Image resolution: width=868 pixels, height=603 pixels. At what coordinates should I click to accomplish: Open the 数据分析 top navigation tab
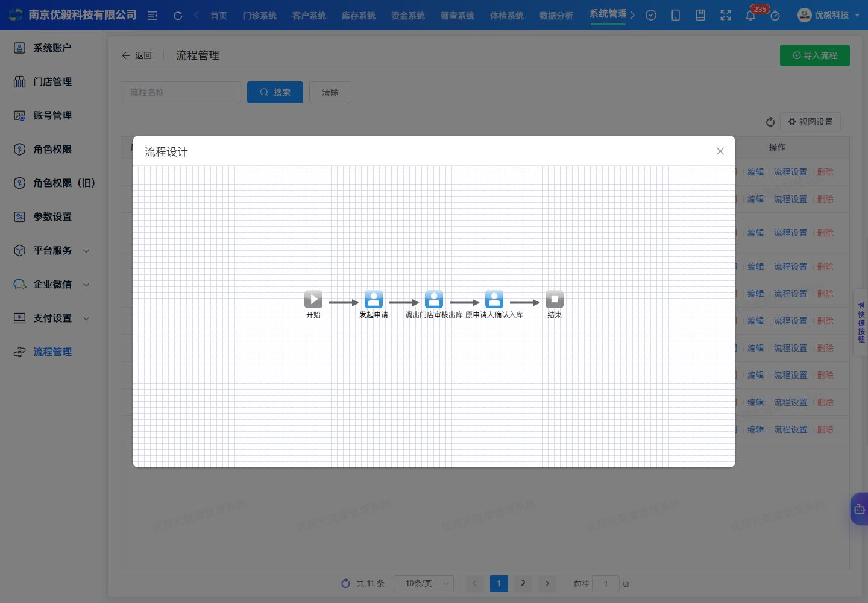click(556, 16)
